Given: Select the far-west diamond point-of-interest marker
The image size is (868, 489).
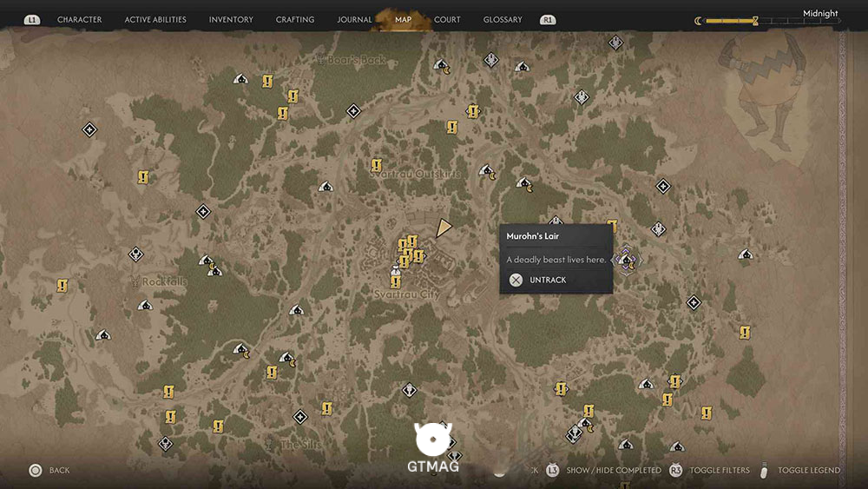Looking at the screenshot, I should coord(89,129).
